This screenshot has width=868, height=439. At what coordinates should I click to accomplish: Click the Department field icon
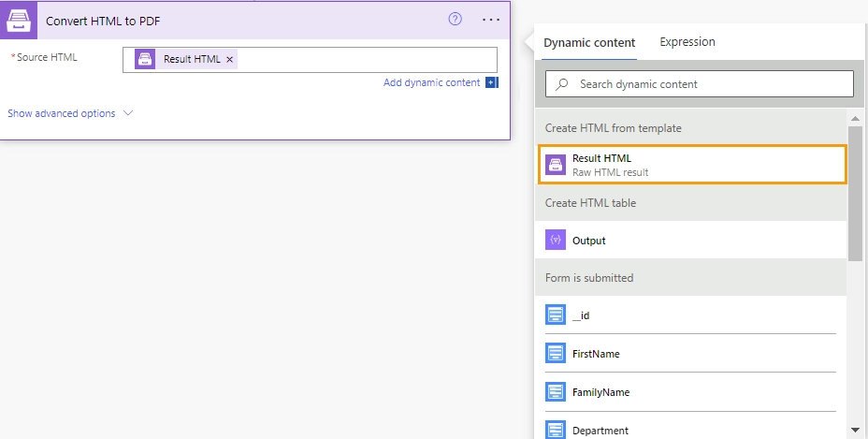pyautogui.click(x=556, y=430)
